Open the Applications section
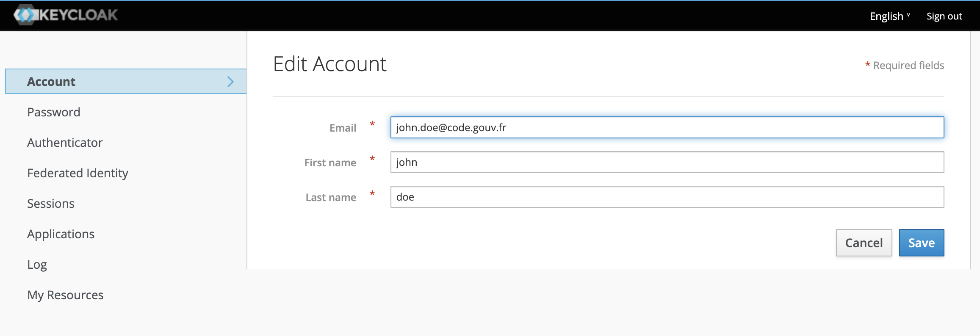The width and height of the screenshot is (980, 336). 61,234
